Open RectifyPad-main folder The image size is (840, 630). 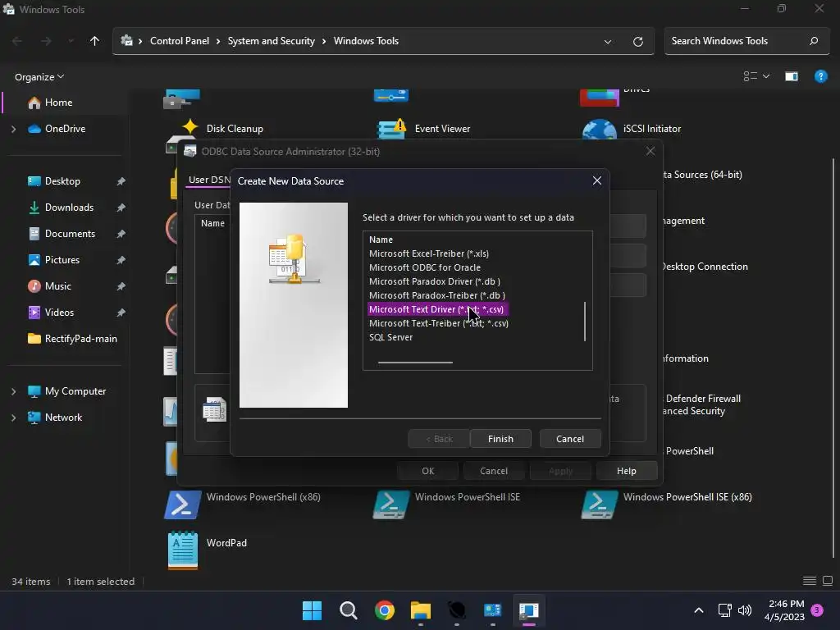(x=80, y=339)
